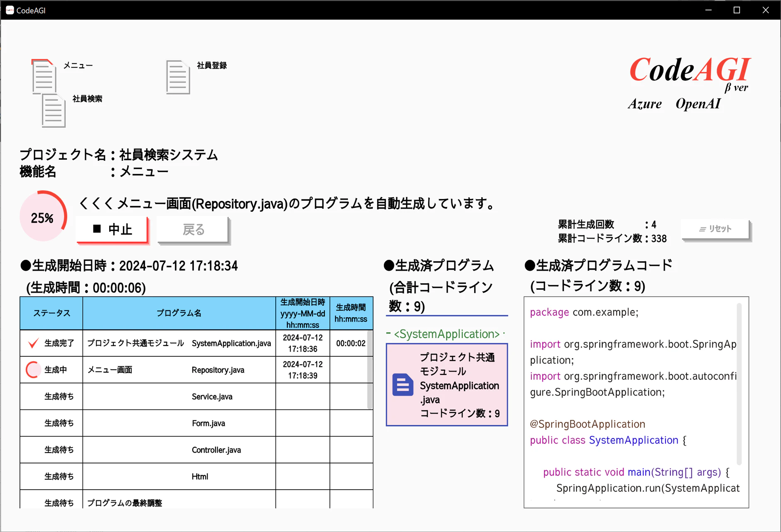Click the code panel's vertical scrollbar

[739, 384]
